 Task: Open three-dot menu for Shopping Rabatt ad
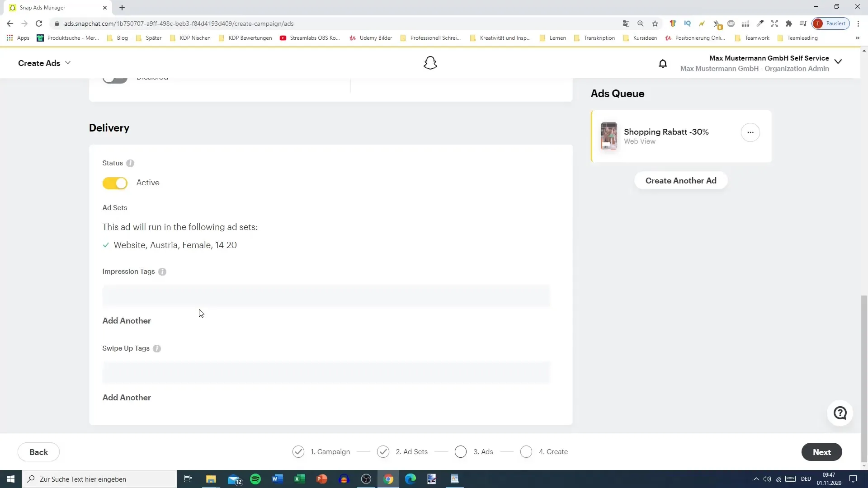(750, 132)
